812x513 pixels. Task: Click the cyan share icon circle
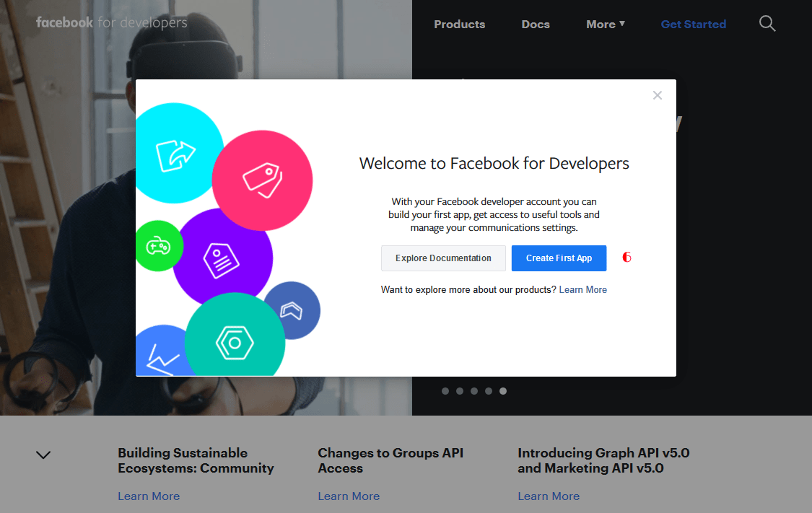(x=175, y=153)
